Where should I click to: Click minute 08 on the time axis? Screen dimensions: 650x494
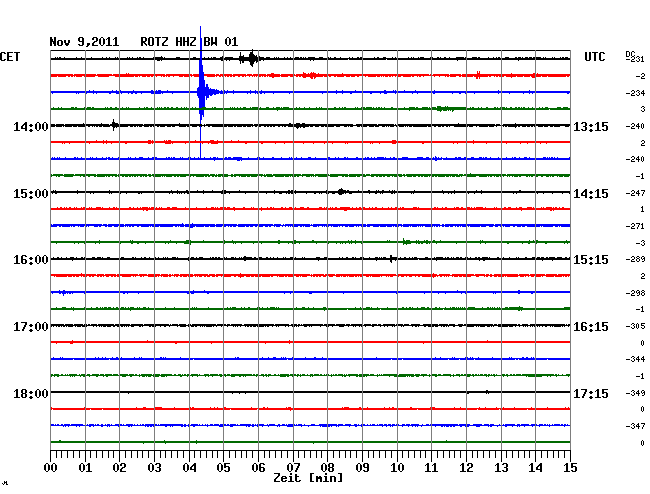coord(327,468)
